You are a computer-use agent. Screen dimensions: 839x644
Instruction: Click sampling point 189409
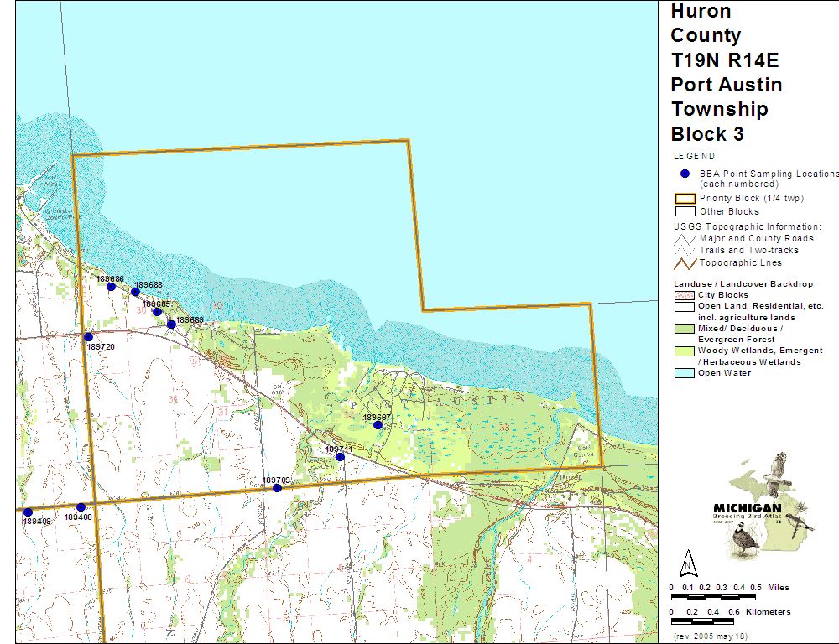tap(28, 512)
